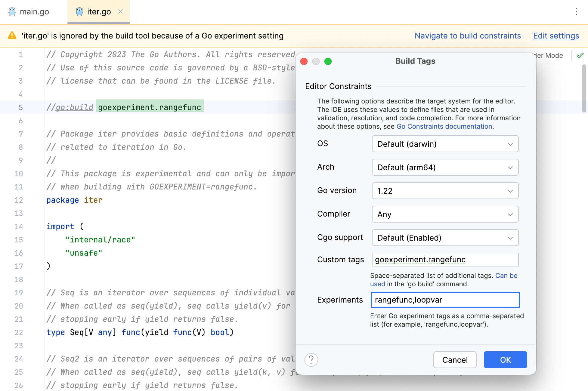Open help via the question mark icon

311,360
